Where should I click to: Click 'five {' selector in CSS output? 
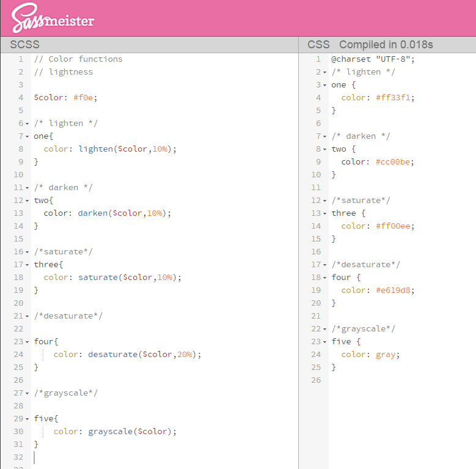(x=346, y=342)
